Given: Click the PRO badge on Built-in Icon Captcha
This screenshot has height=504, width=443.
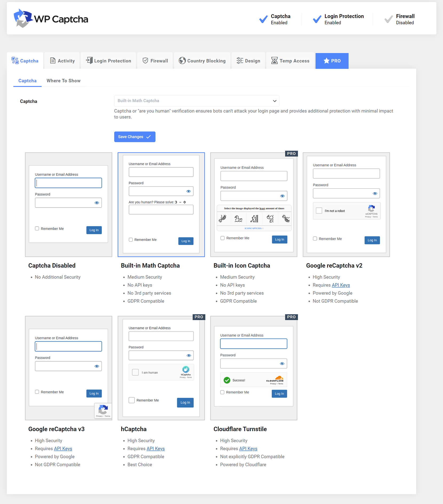Looking at the screenshot, I should (291, 153).
